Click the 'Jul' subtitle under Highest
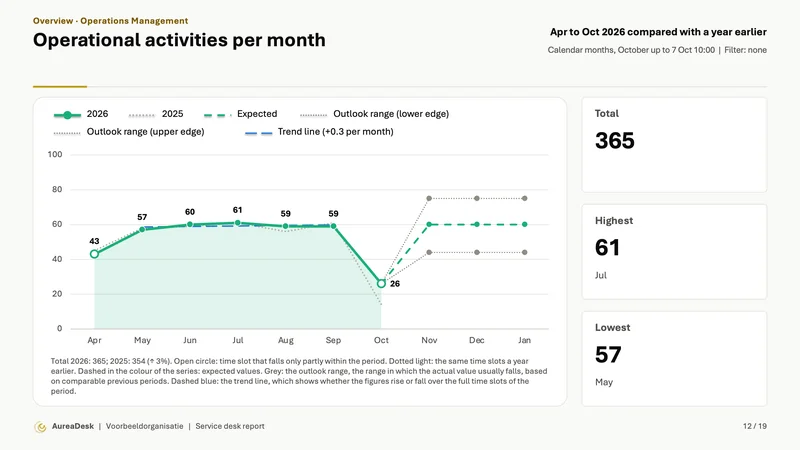Viewport: 800px width, 450px height. tap(601, 276)
